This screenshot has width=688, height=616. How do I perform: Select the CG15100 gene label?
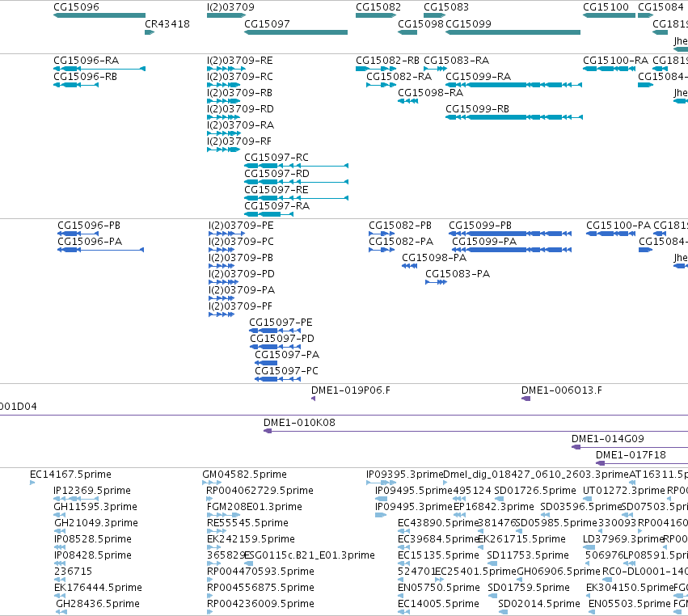click(606, 7)
